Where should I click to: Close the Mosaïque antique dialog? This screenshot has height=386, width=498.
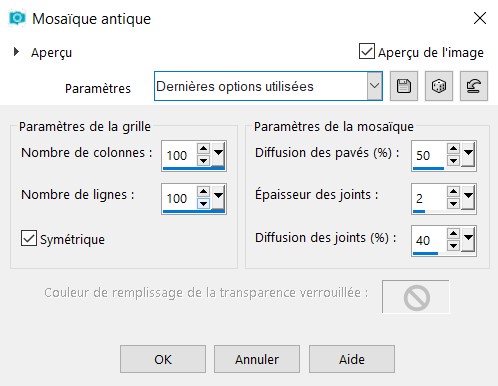click(480, 18)
